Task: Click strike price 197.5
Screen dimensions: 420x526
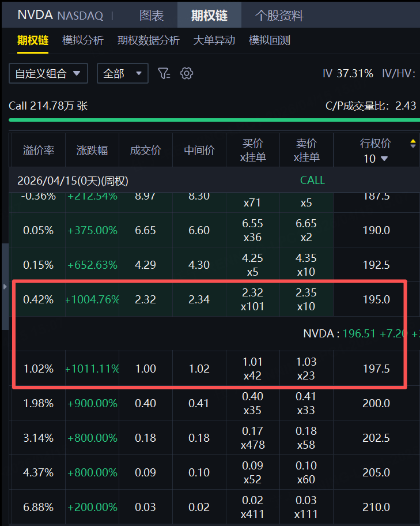Action: [x=376, y=369]
